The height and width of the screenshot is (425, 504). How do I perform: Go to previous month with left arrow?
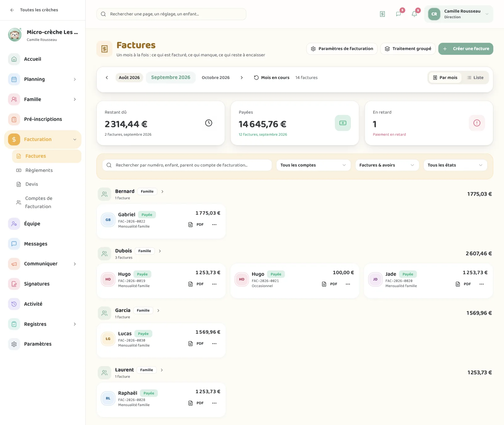pos(107,77)
